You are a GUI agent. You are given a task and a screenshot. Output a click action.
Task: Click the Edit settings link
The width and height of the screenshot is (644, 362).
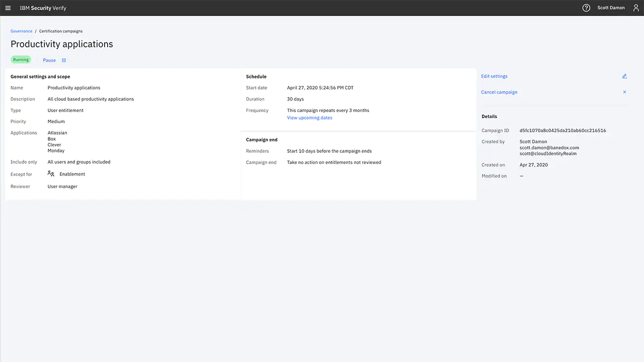pyautogui.click(x=494, y=76)
